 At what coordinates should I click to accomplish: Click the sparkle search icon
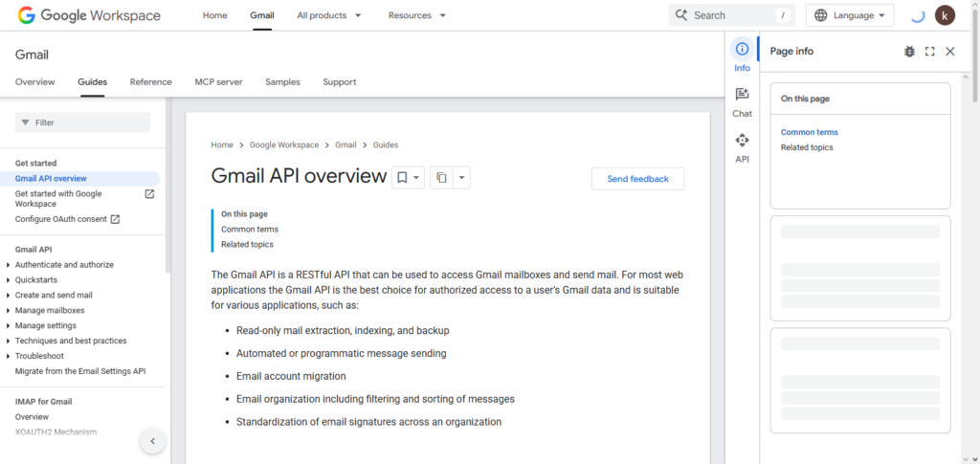(x=681, y=15)
